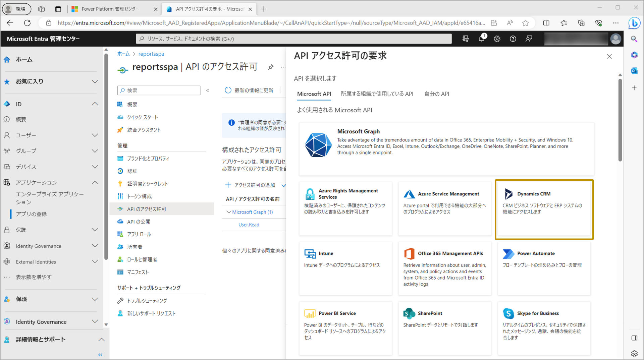The image size is (644, 360).
Task: Open Enterprise applications nav item
Action: click(x=50, y=198)
